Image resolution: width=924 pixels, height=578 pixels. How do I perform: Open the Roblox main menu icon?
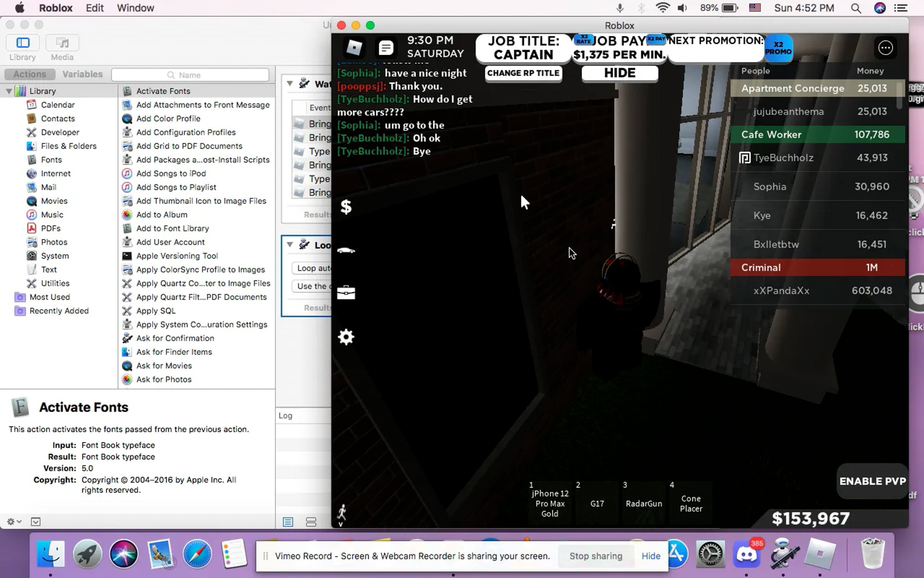pyautogui.click(x=354, y=48)
